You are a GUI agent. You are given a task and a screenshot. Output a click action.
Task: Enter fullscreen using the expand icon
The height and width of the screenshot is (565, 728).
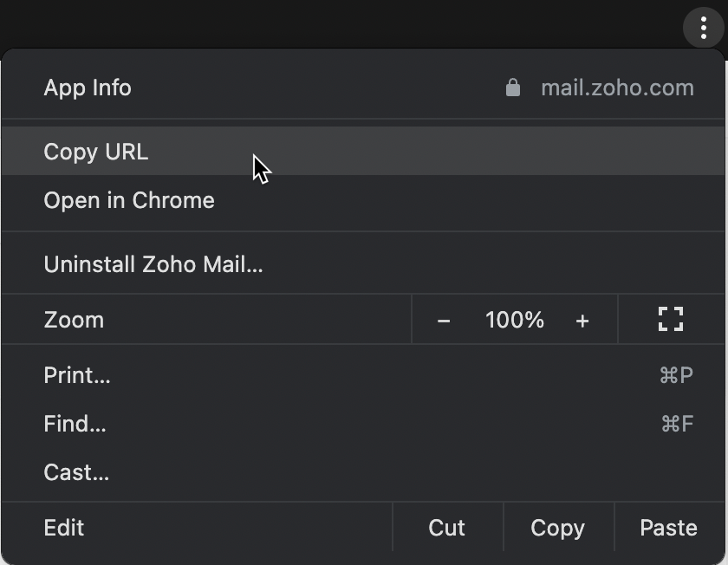click(669, 319)
